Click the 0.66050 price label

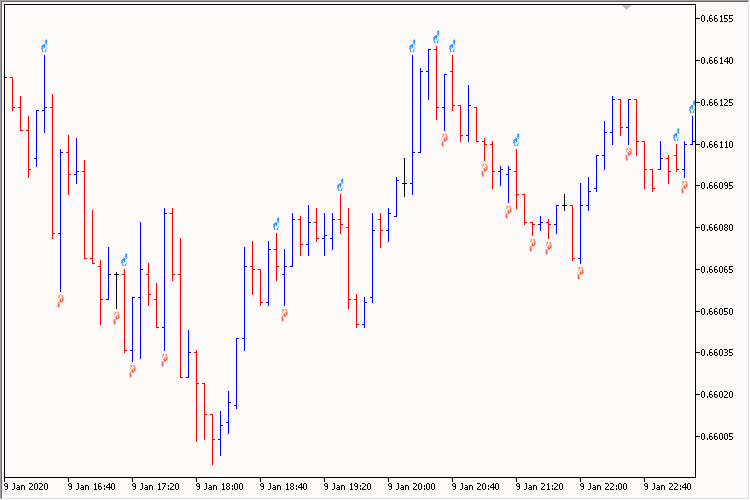coord(717,311)
